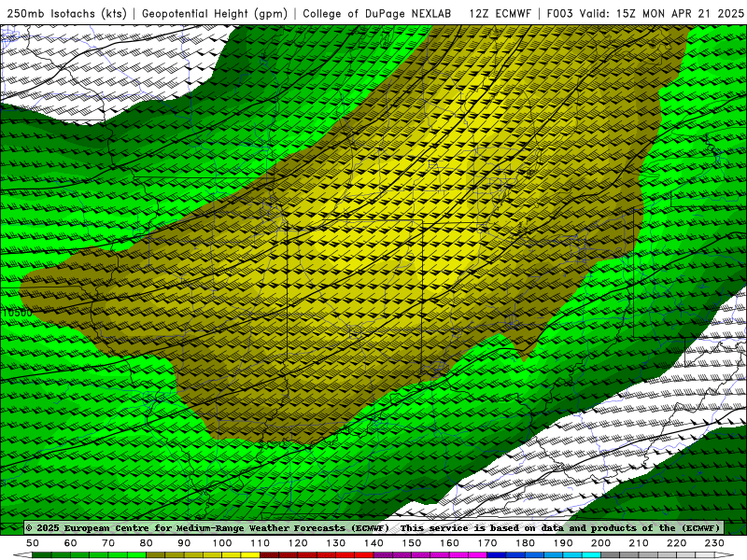Click the 220 scale value

pos(676,543)
